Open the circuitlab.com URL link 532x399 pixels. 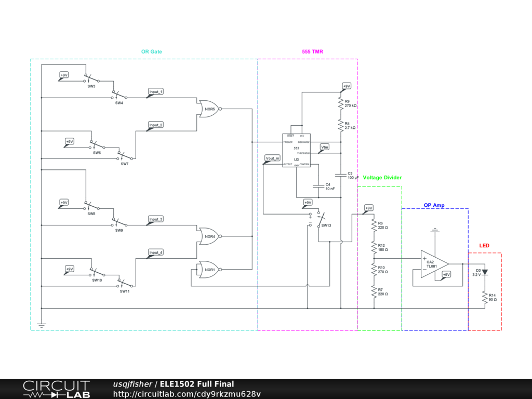pos(187,394)
